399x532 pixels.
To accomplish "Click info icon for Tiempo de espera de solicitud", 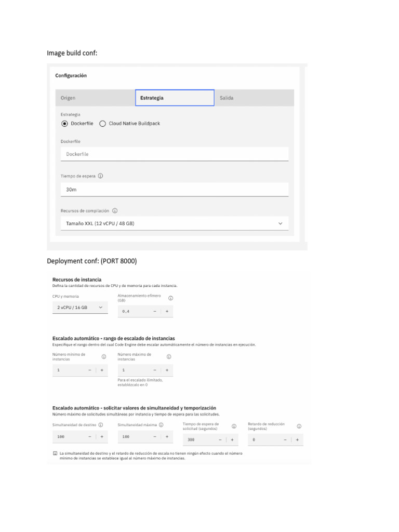I will [x=234, y=426].
